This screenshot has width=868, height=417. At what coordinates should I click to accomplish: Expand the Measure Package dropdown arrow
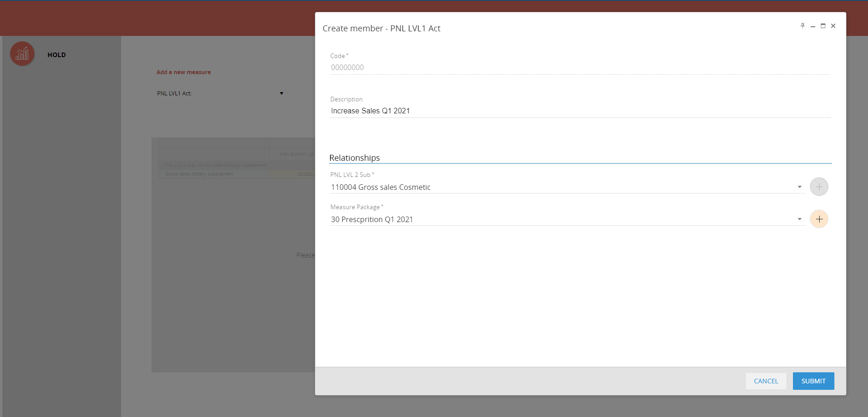pyautogui.click(x=799, y=219)
